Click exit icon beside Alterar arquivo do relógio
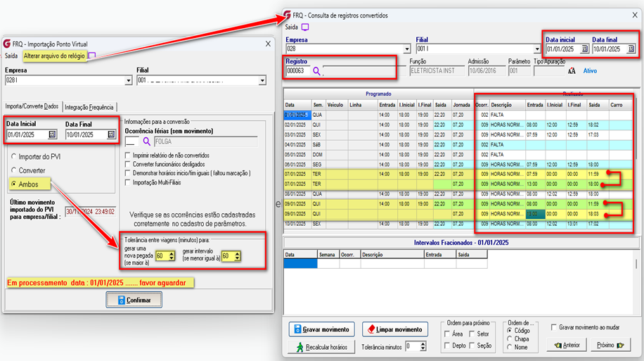This screenshot has width=644, height=361. (x=92, y=56)
